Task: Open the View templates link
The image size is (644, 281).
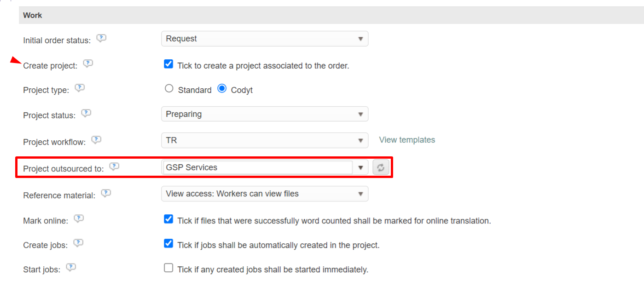Action: pos(407,140)
